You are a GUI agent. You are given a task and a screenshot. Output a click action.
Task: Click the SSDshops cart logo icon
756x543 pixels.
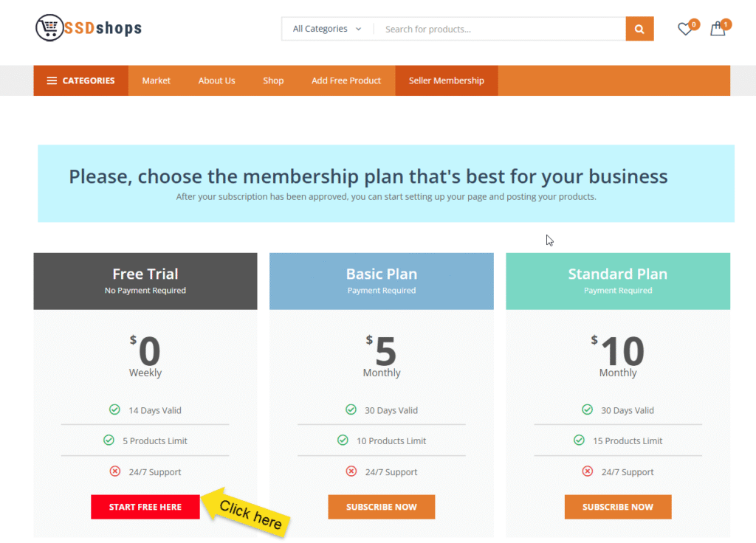click(49, 29)
